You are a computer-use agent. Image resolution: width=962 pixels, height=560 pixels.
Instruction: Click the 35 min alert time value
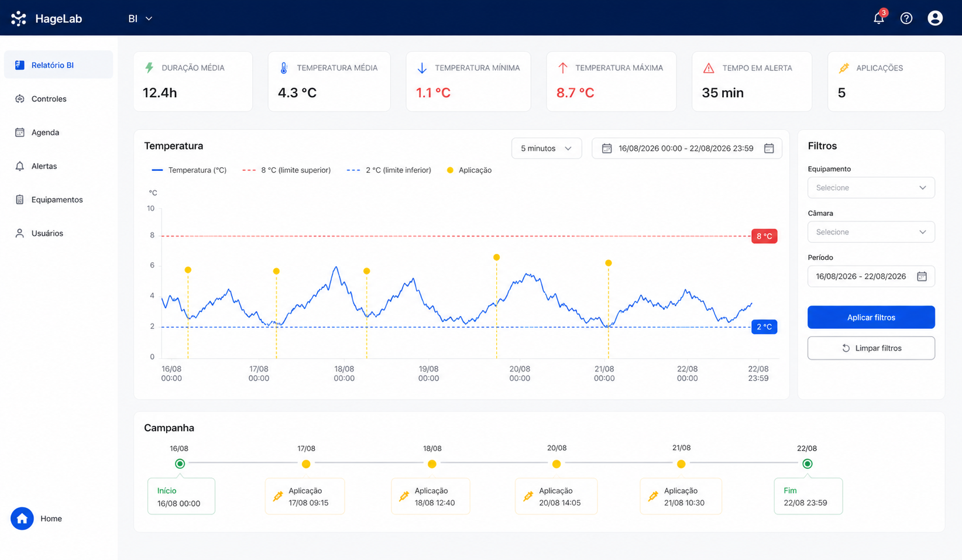point(723,92)
